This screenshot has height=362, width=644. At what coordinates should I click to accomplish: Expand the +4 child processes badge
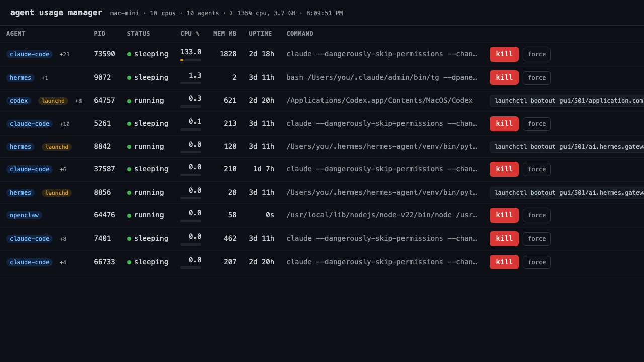point(63,262)
